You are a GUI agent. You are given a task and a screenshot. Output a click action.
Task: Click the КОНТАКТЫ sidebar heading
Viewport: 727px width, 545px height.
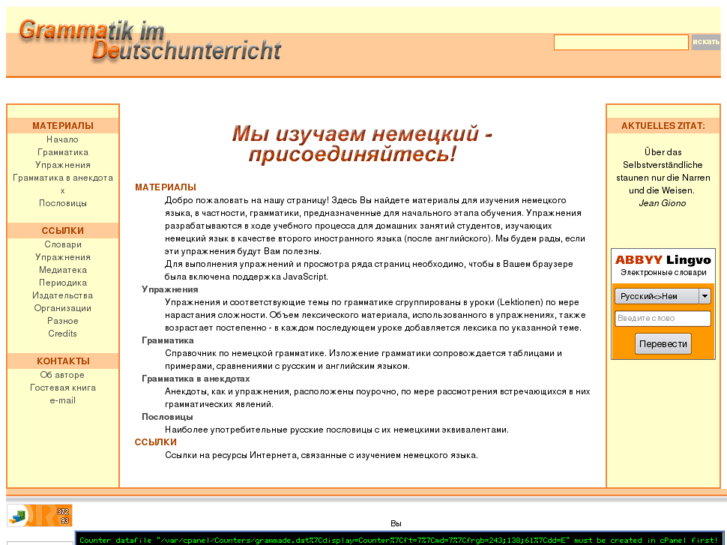pyautogui.click(x=63, y=361)
